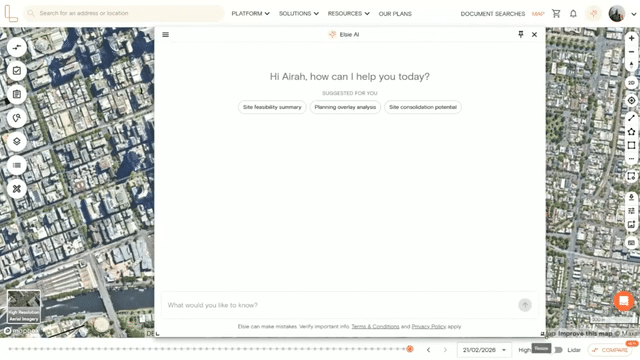Click the Elsie AI sparkle icon in header
Image resolution: width=640 pixels, height=360 pixels.
pyautogui.click(x=593, y=13)
